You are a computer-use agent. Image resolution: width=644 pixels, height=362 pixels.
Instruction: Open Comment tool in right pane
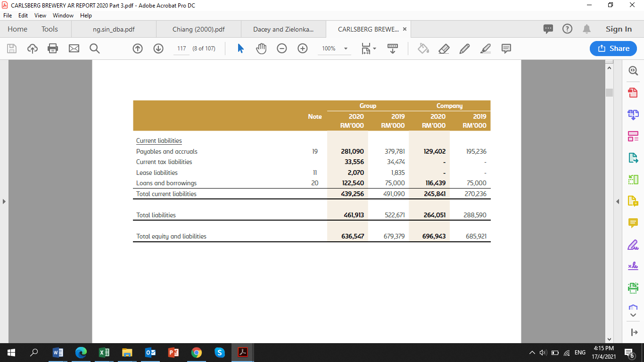pyautogui.click(x=633, y=223)
